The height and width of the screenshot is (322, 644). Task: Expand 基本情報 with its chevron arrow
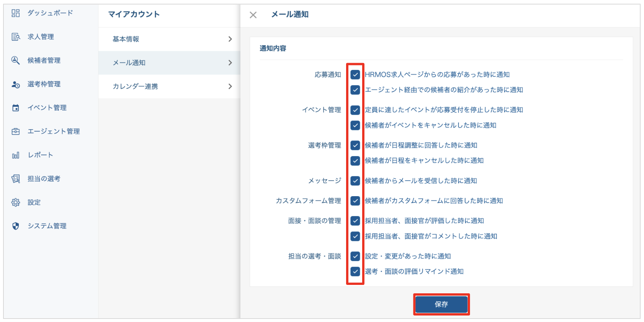(230, 39)
